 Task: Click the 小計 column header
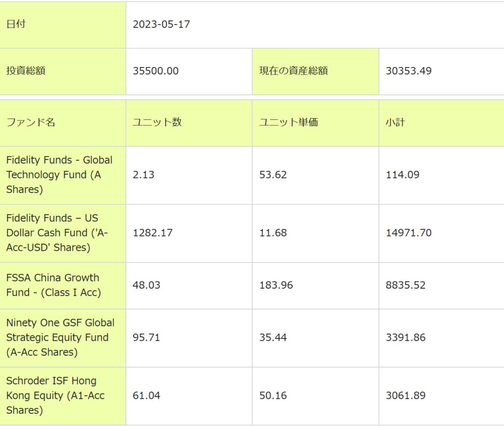395,123
